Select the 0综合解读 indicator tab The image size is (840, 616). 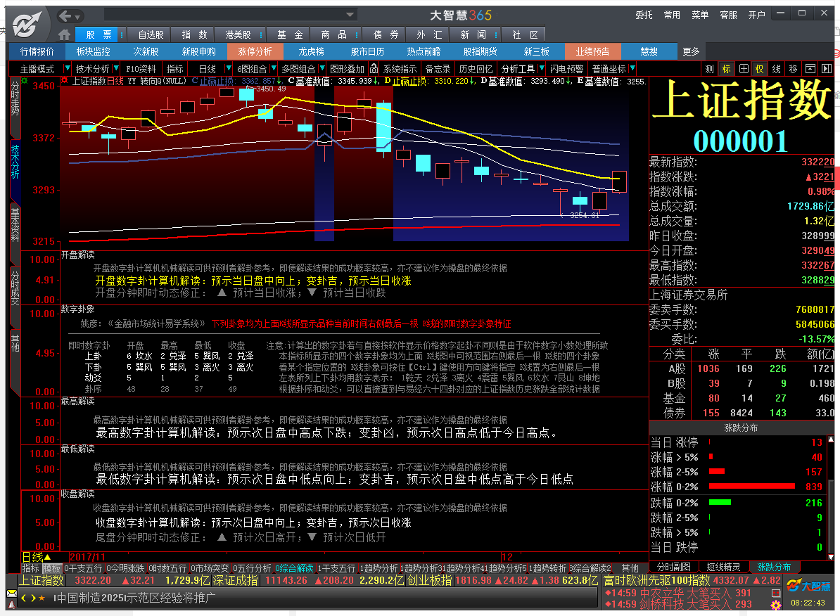(x=295, y=568)
